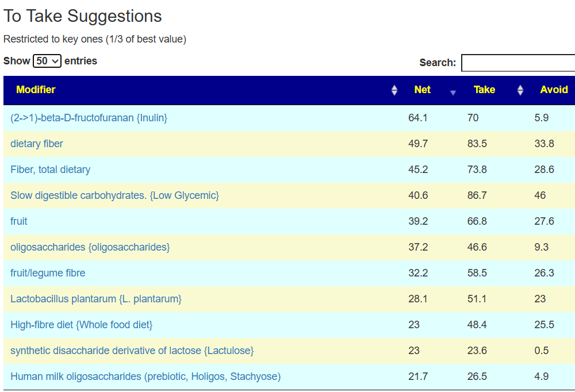Open Human milk oligosaccharides link
Viewport: 575px width, 392px height.
click(145, 376)
